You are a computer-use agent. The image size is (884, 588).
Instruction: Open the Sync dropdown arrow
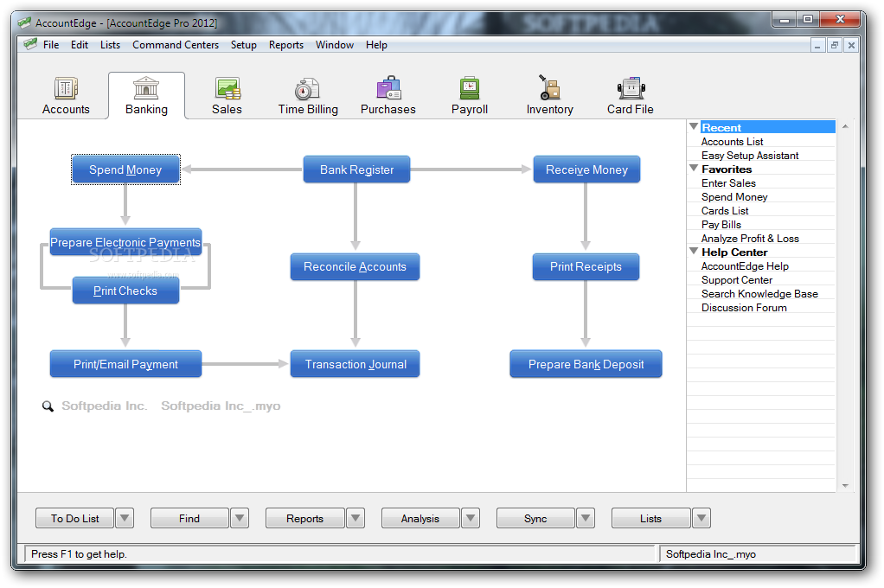(x=586, y=518)
